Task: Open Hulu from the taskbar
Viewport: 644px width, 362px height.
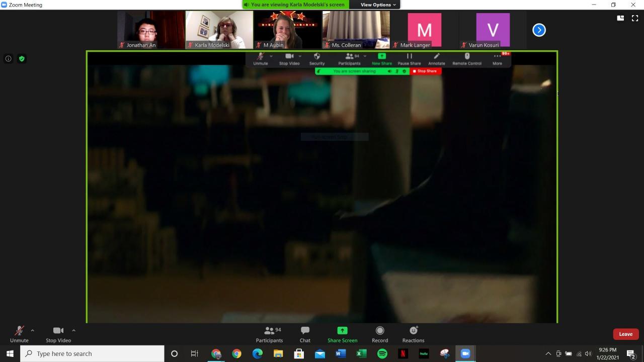Action: [x=424, y=353]
